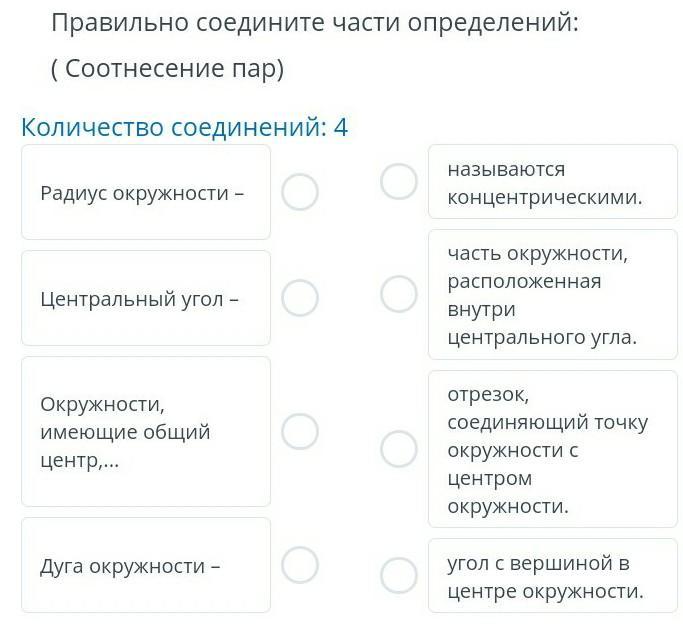This screenshot has width=683, height=635.
Task: Select the circle beside отрезок, соединяющий точку
Action: pos(399,449)
